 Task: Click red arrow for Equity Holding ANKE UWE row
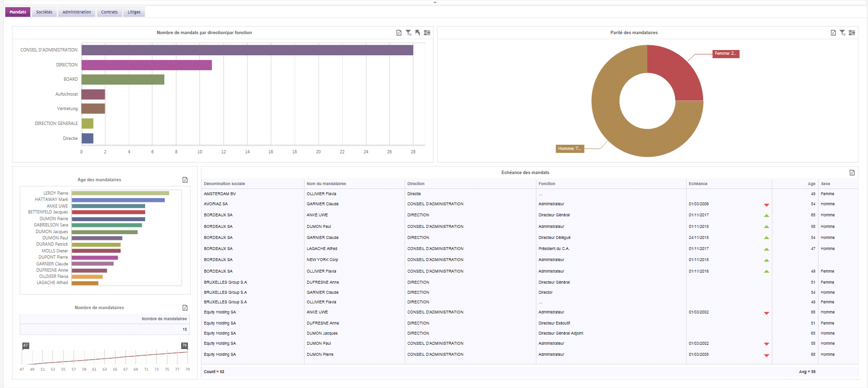[767, 313]
